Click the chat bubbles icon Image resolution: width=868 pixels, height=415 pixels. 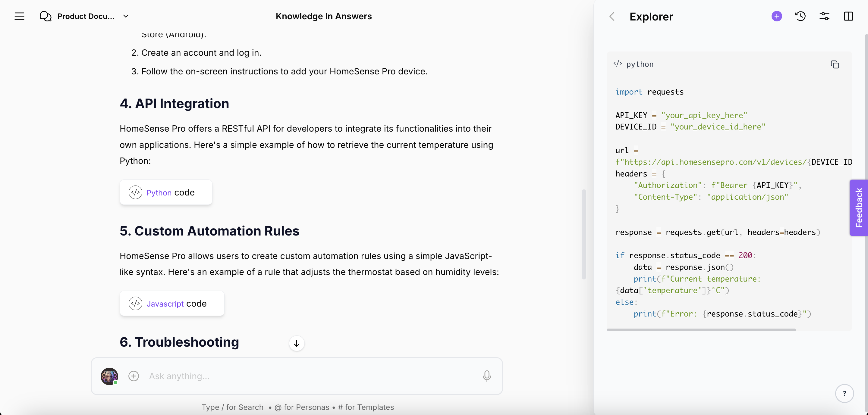(46, 16)
